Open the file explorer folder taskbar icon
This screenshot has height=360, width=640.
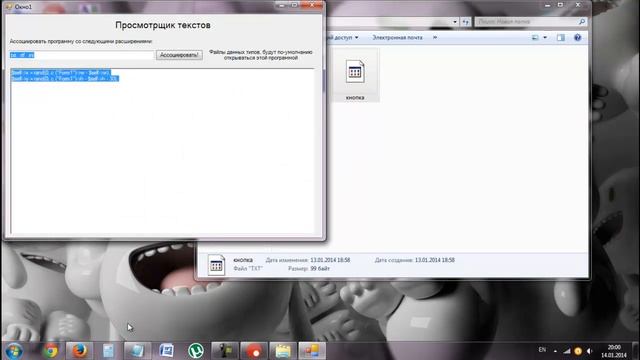283,351
